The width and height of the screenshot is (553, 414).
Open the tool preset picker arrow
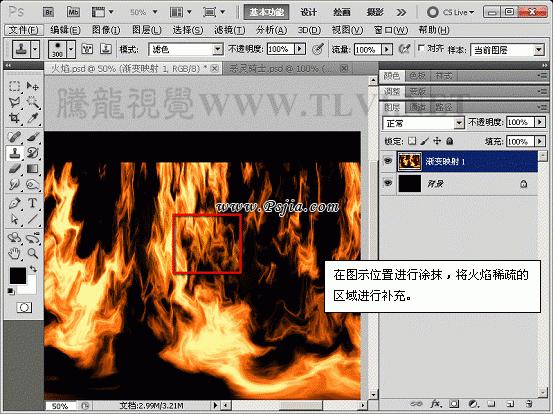35,49
